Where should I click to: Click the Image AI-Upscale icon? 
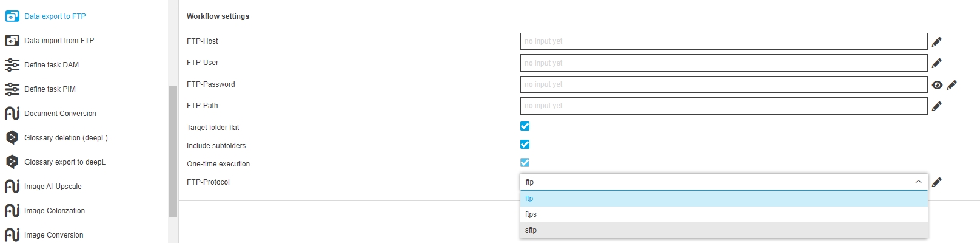coord(12,187)
